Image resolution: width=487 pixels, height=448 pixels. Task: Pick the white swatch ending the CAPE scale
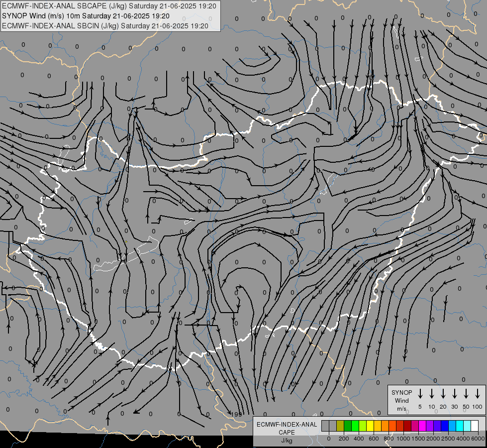point(475,426)
